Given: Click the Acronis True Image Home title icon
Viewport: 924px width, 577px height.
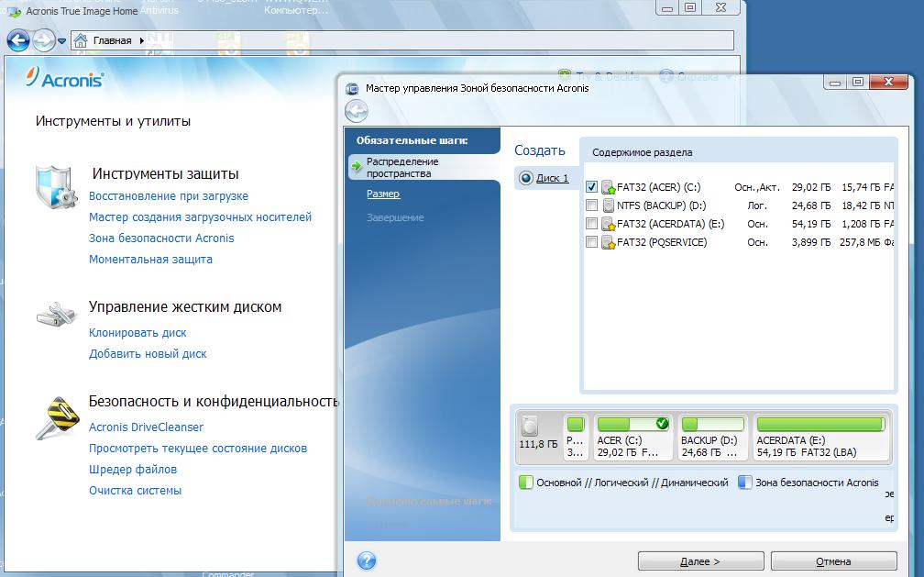Looking at the screenshot, I should pos(12,11).
